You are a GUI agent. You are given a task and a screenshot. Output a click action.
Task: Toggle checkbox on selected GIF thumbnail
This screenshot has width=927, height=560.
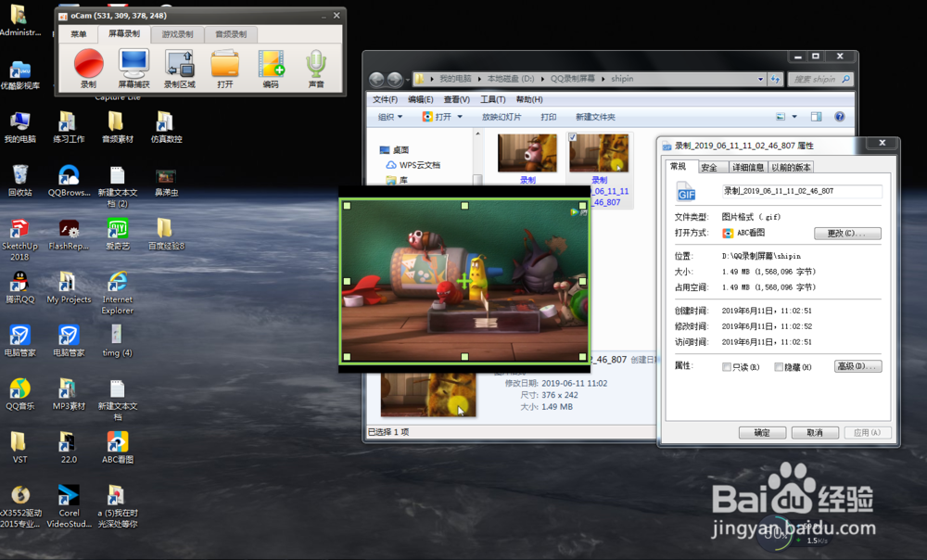click(x=572, y=137)
